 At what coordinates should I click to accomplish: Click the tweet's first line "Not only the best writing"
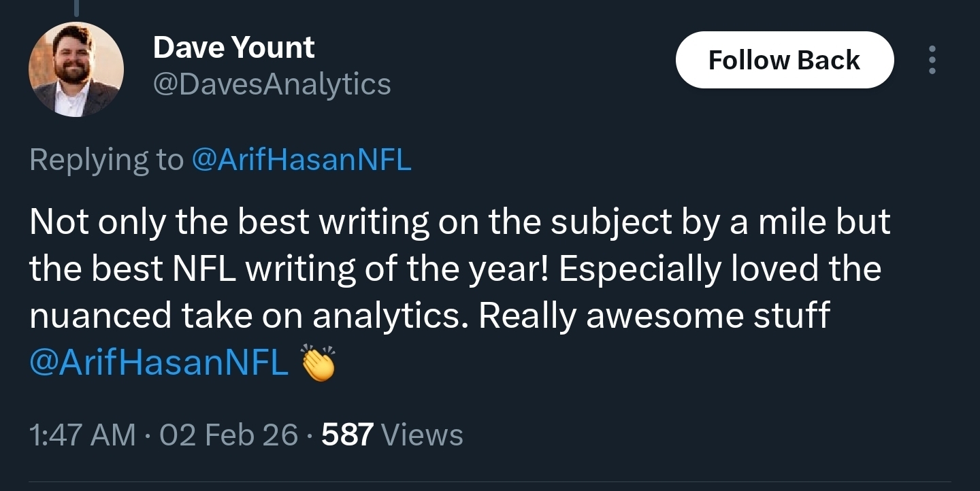pyautogui.click(x=229, y=222)
